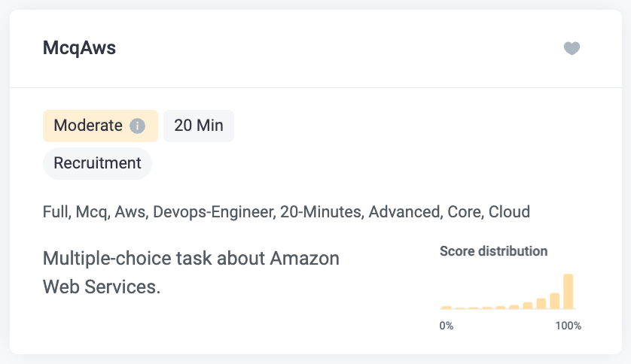Screen dimensions: 631x364
Task: Click the second-tallest score distribution bar
Action: point(555,301)
